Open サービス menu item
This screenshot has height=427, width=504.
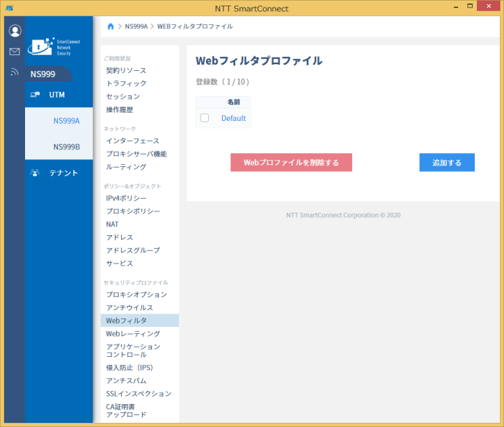(x=119, y=264)
